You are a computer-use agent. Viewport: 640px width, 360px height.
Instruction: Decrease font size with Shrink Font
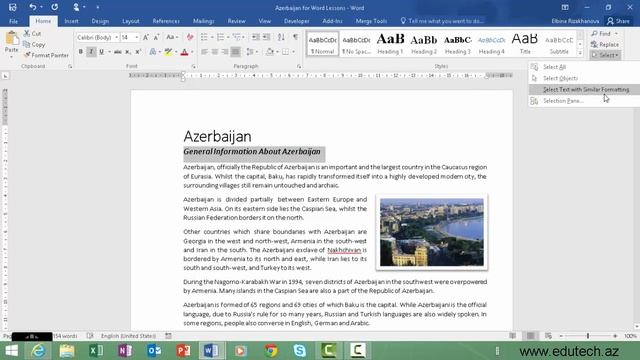coord(156,37)
